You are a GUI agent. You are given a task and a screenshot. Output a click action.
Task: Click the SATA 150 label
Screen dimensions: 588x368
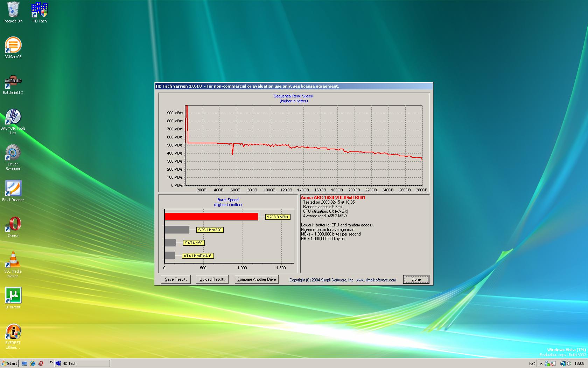tap(194, 243)
